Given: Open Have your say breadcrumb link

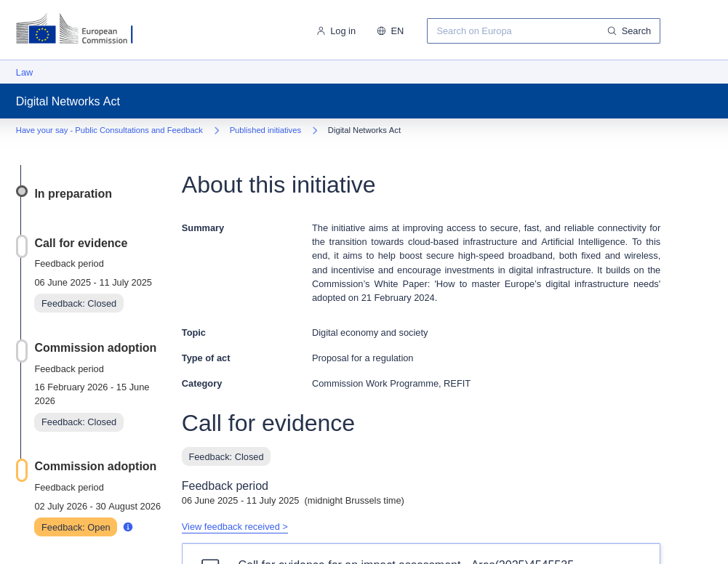Looking at the screenshot, I should [x=109, y=130].
